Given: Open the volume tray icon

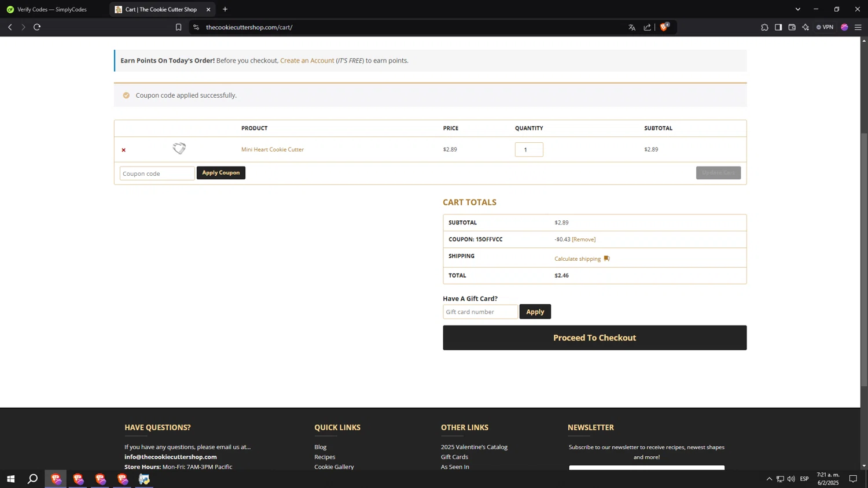Looking at the screenshot, I should coord(791,479).
